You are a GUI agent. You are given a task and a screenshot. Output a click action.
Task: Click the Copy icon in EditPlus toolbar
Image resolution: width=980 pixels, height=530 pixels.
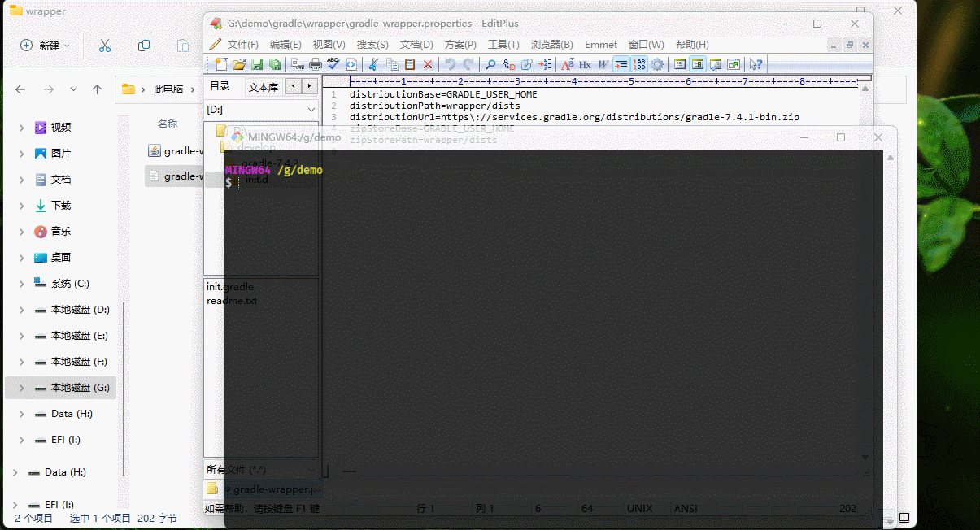[392, 64]
